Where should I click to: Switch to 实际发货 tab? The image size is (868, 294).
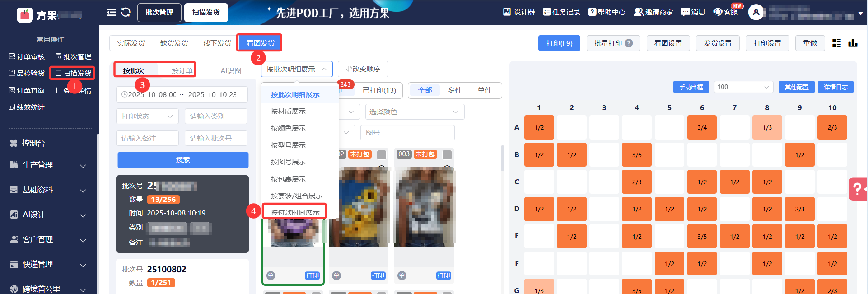click(x=131, y=43)
